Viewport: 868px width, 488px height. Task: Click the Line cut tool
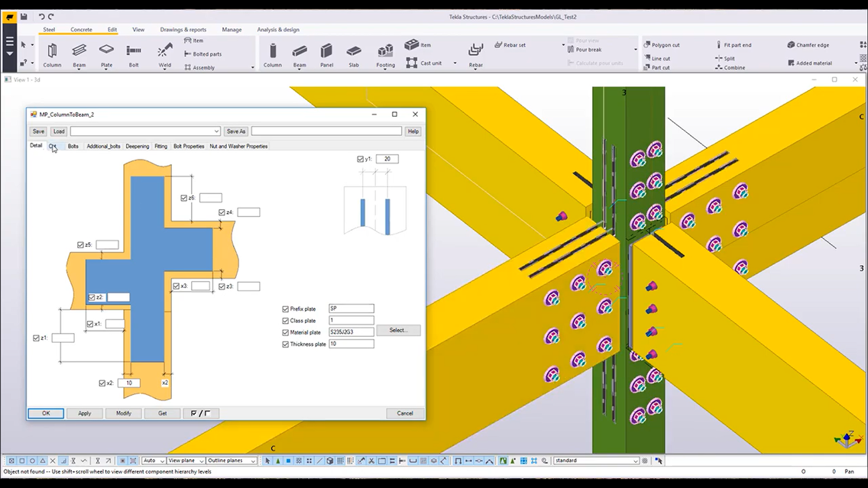point(656,58)
